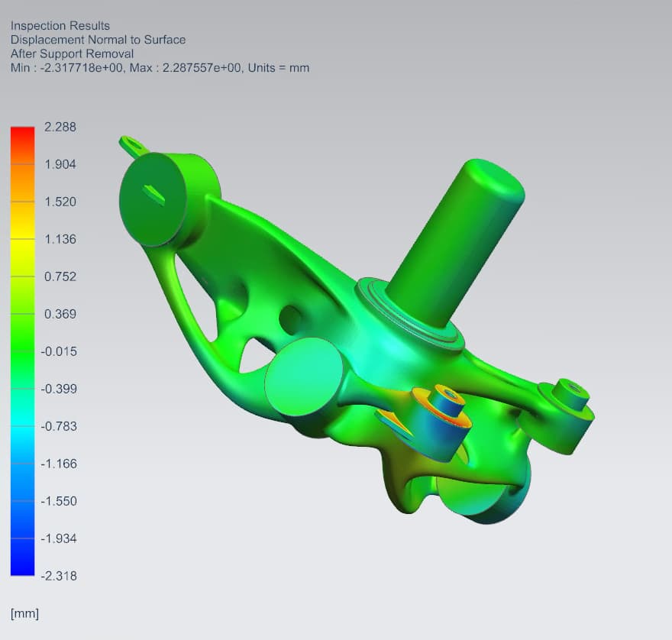Pick the round boss face at the part center
Viewport: 672px width, 640px height.
(303, 377)
